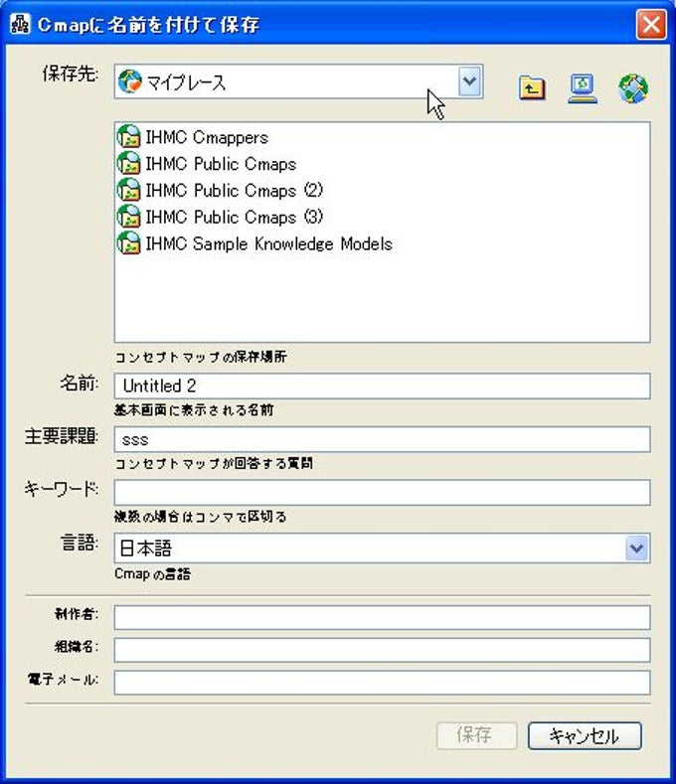Click the Cmap icon in the title bar
Viewport: 676px width, 784px height.
click(20, 24)
